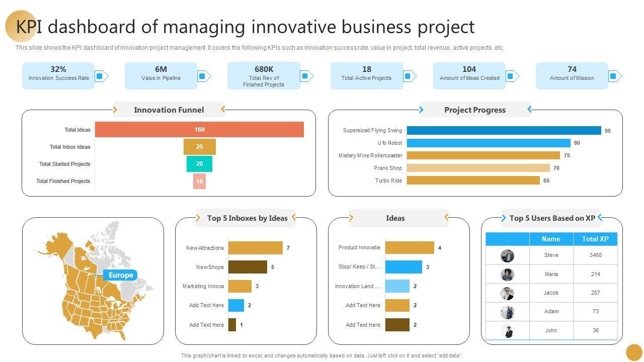Image resolution: width=644 pixels, height=362 pixels.
Task: Click Steve's avatar in the XP table
Action: coord(507,255)
